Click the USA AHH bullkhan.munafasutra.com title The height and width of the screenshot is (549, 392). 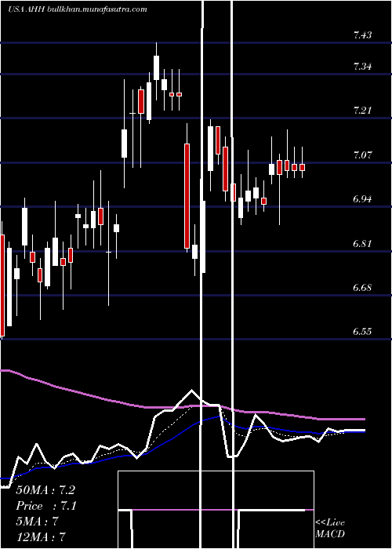click(78, 9)
